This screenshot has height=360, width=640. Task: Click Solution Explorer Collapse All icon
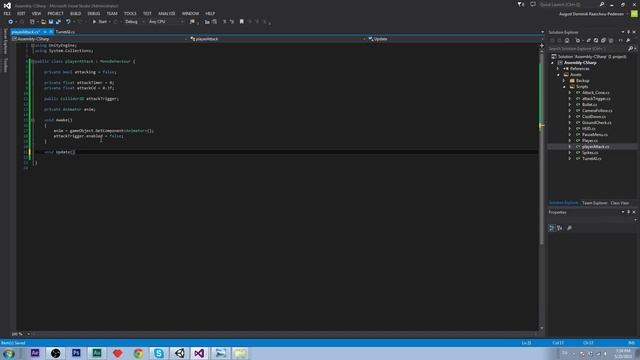pos(603,40)
